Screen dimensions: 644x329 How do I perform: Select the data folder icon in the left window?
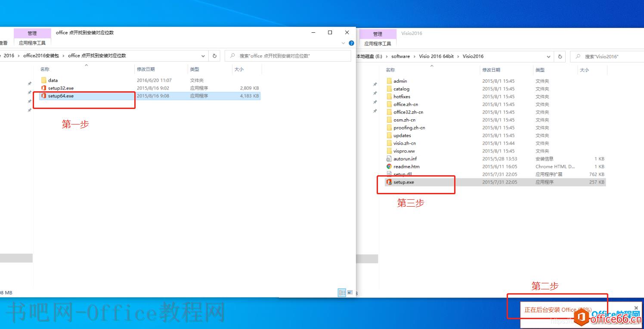[43, 80]
